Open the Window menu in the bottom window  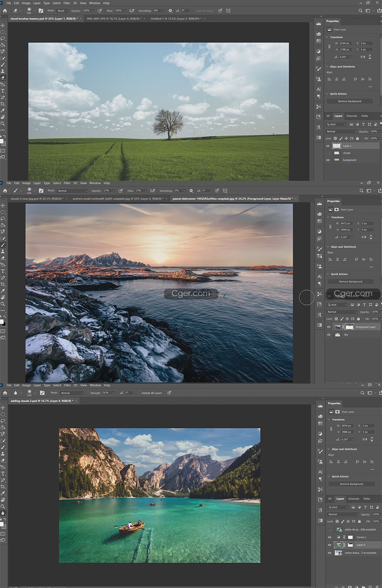95,385
